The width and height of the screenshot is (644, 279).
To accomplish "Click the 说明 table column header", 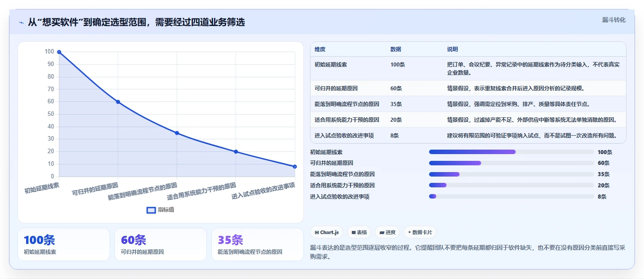I will tap(452, 49).
